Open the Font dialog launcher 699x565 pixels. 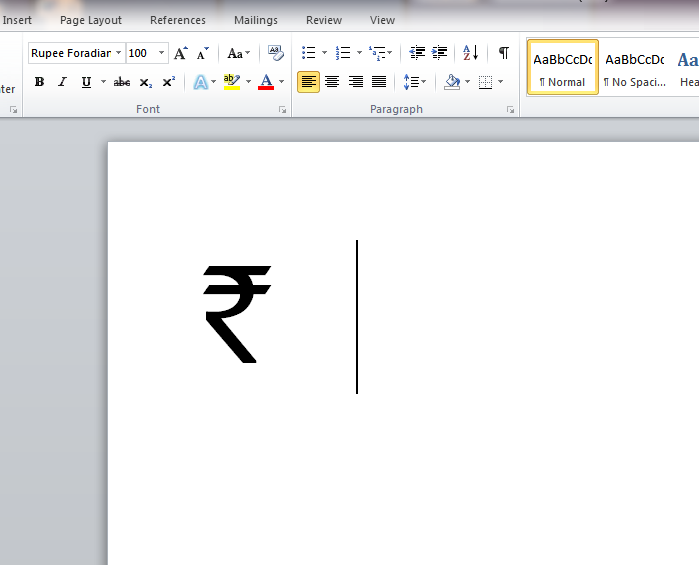(x=283, y=110)
